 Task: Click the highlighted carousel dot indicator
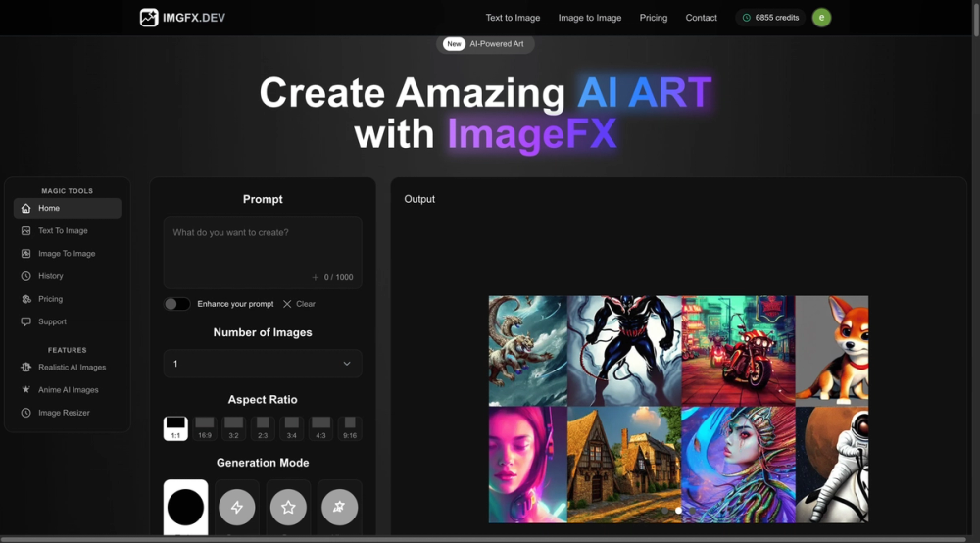coord(678,511)
